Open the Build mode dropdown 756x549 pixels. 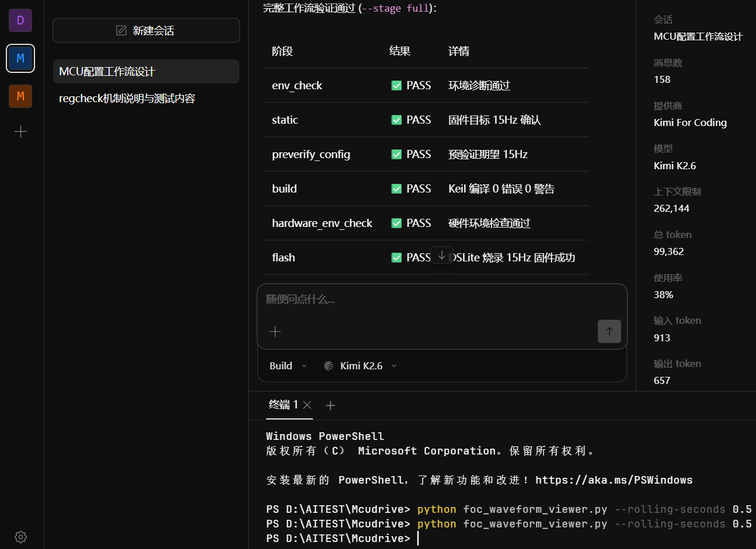pyautogui.click(x=288, y=366)
